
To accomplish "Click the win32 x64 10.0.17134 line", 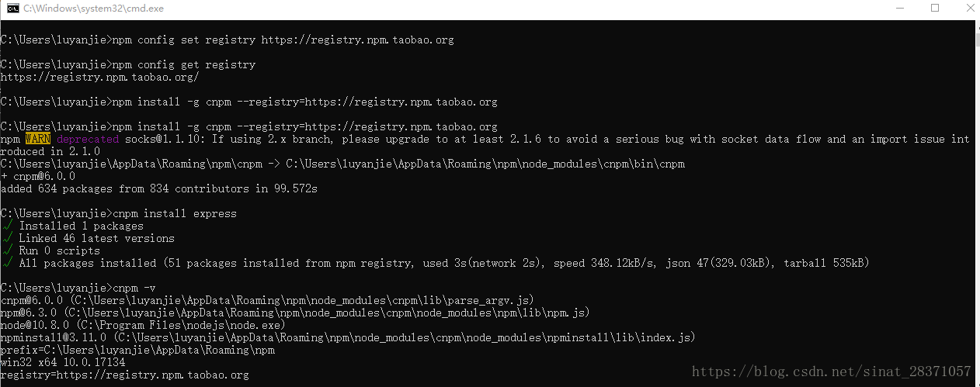I will point(63,363).
